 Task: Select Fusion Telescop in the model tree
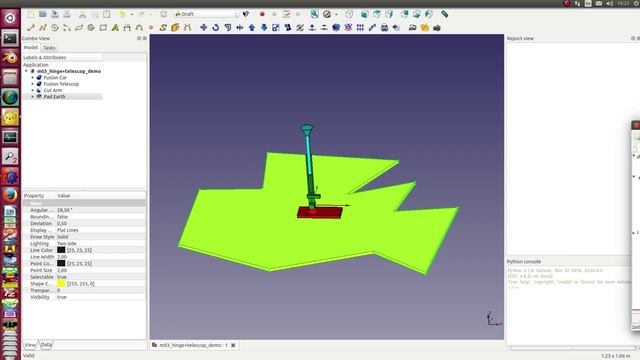click(x=61, y=84)
